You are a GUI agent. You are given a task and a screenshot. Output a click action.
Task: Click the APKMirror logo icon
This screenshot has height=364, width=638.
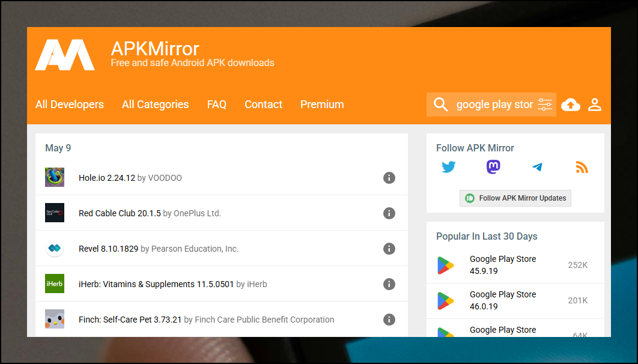click(x=65, y=55)
